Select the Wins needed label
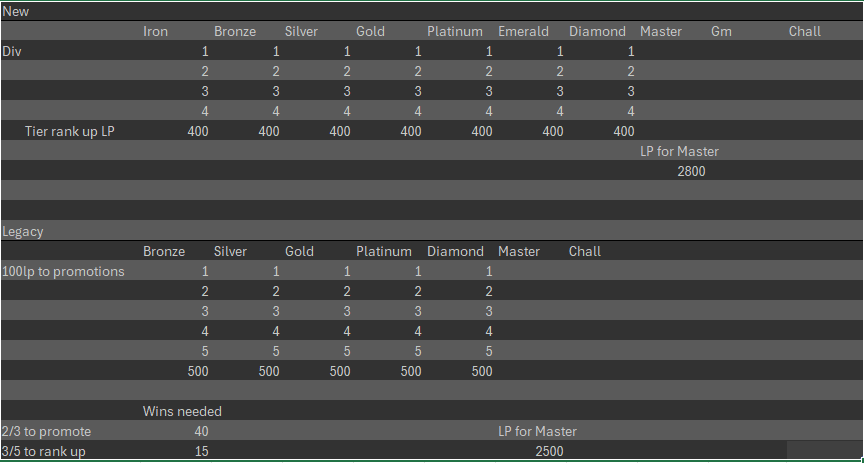 click(x=182, y=412)
